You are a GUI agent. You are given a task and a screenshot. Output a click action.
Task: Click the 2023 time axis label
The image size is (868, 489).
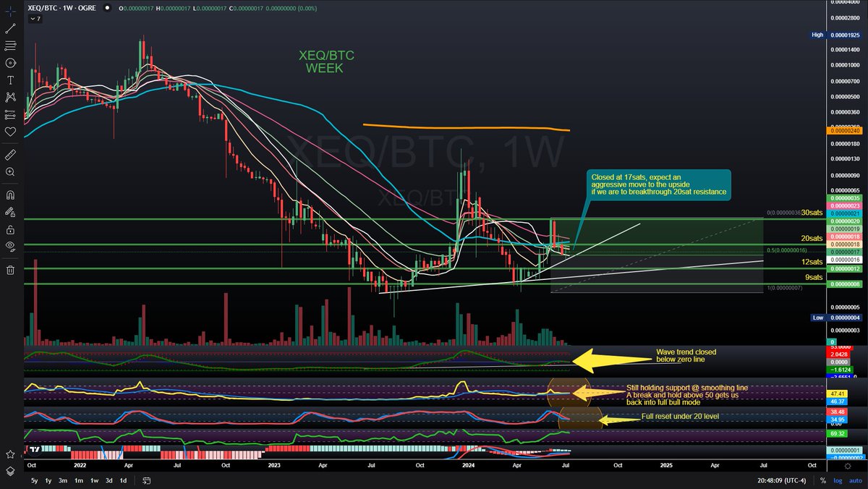[x=274, y=466]
